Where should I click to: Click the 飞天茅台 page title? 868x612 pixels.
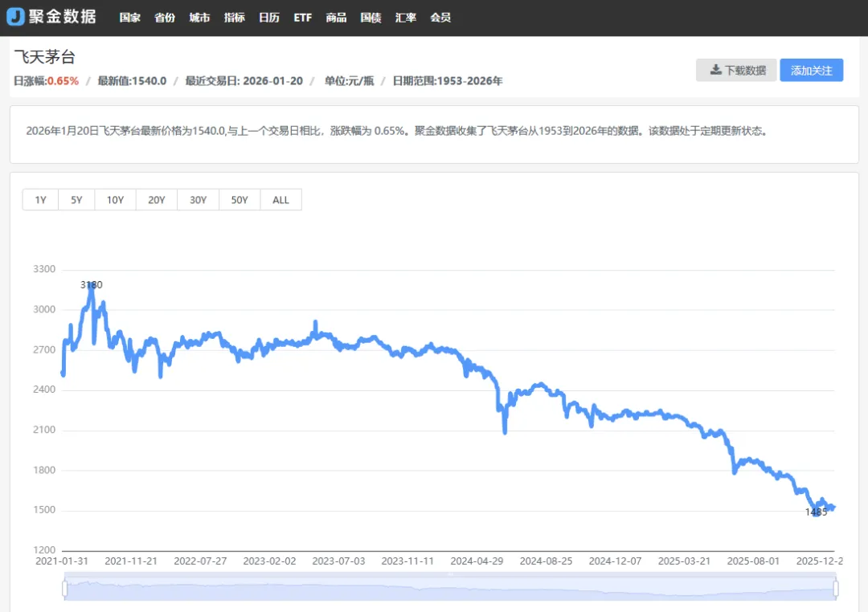pyautogui.click(x=45, y=56)
